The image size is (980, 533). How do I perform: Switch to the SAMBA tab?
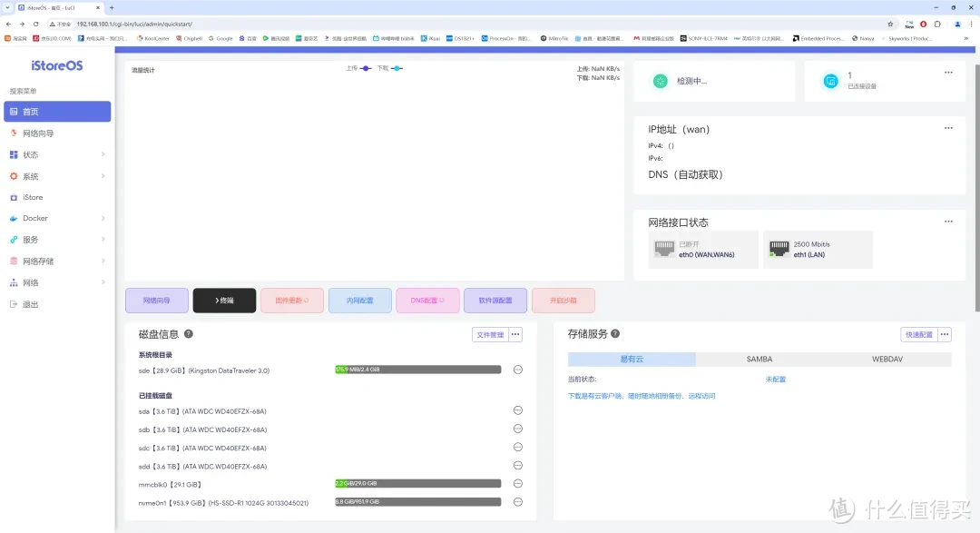[759, 359]
